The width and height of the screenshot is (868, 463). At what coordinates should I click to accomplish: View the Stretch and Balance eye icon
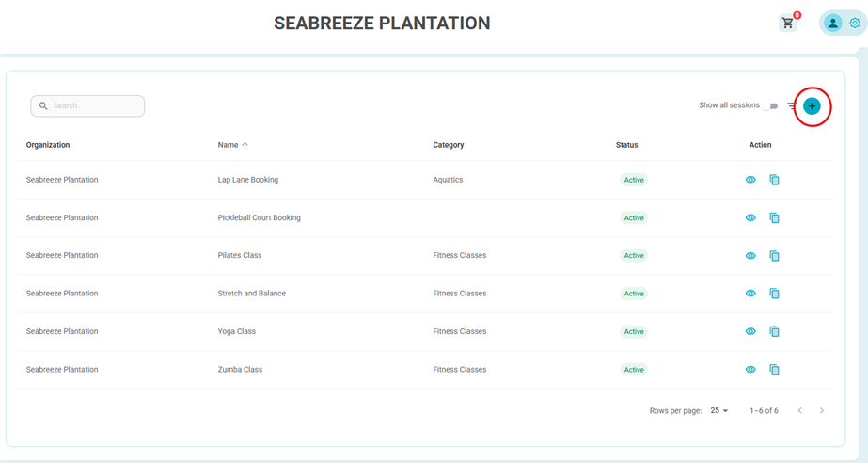[x=750, y=294]
